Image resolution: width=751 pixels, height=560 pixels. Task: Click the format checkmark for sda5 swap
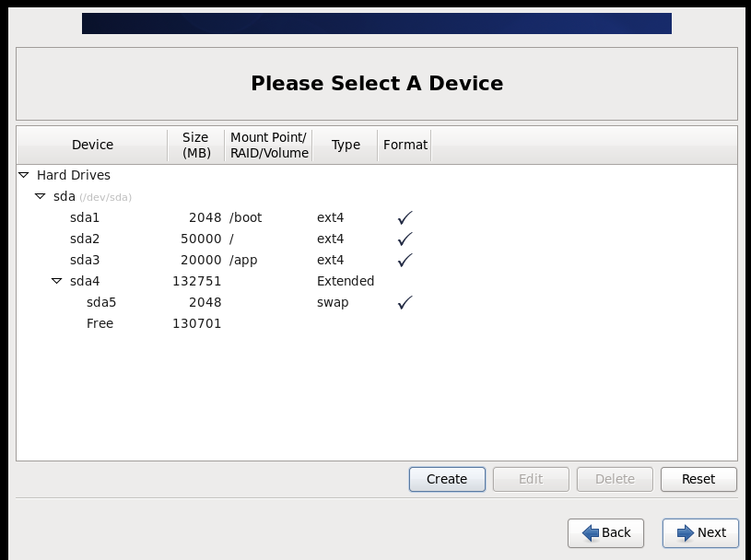pos(405,302)
